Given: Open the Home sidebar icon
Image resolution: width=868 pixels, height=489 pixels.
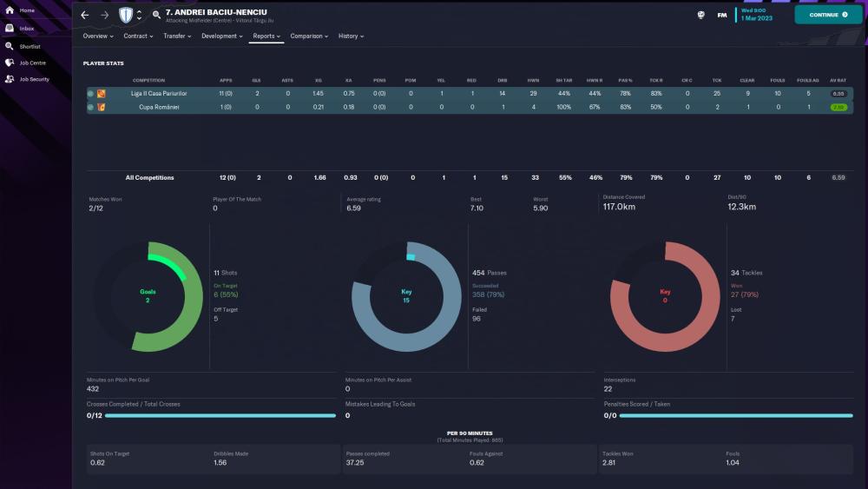Looking at the screenshot, I should (10, 10).
